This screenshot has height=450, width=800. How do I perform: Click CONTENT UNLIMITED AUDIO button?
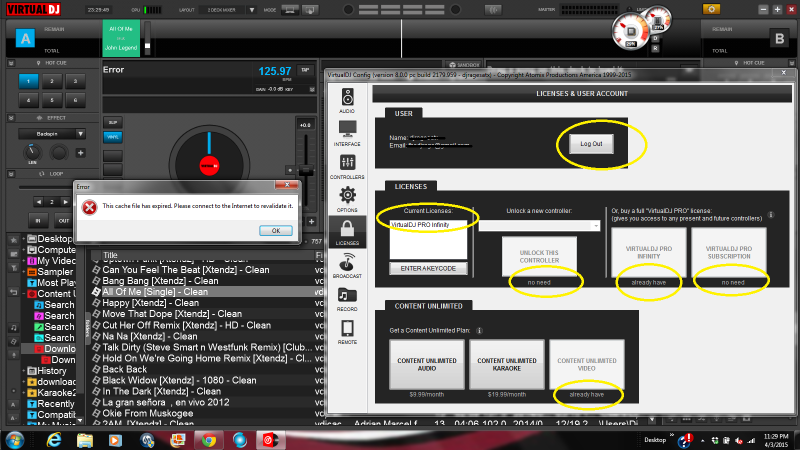coord(427,364)
